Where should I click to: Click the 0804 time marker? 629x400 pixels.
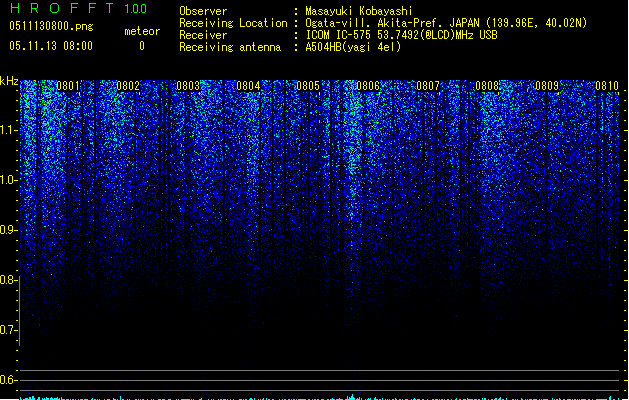[x=248, y=86]
